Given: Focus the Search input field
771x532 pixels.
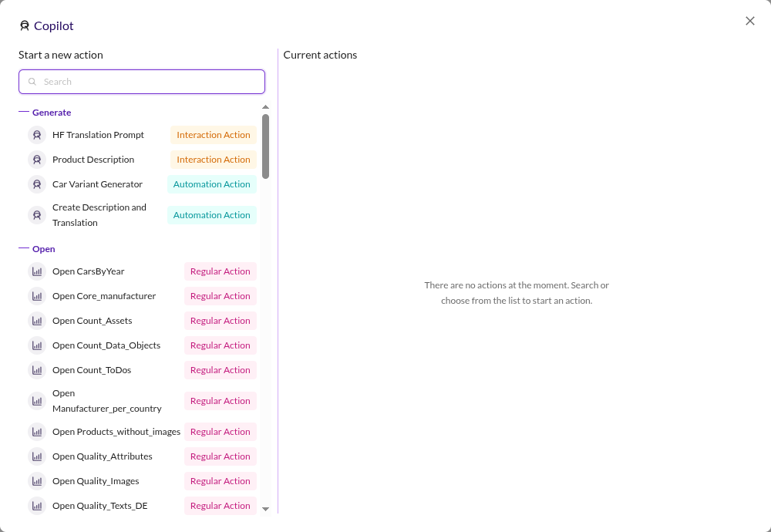Looking at the screenshot, I should click(x=142, y=82).
